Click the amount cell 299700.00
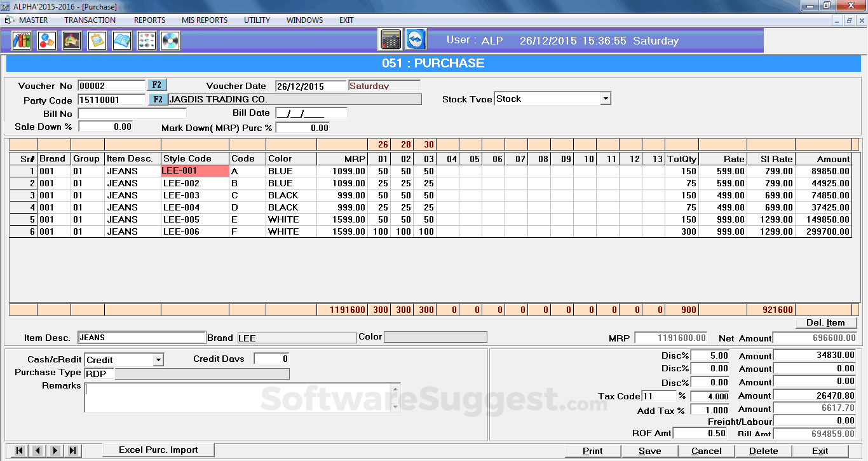868x461 pixels. (x=824, y=231)
